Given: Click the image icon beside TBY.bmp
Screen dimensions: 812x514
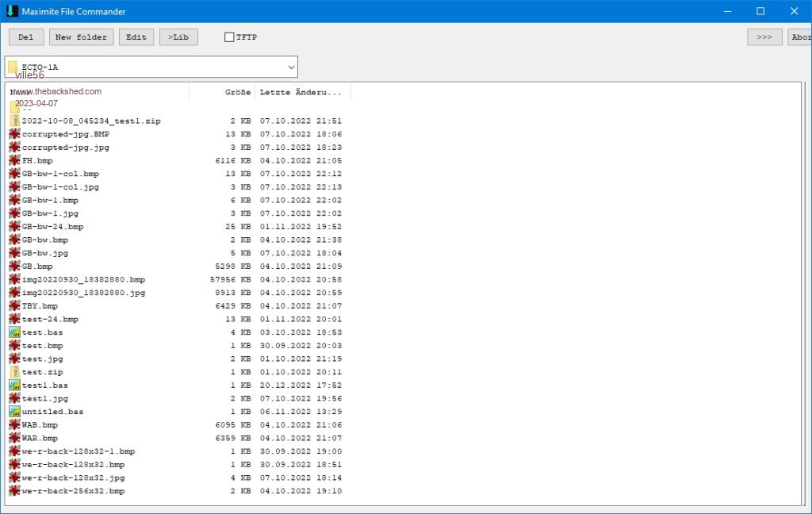Looking at the screenshot, I should 14,306.
